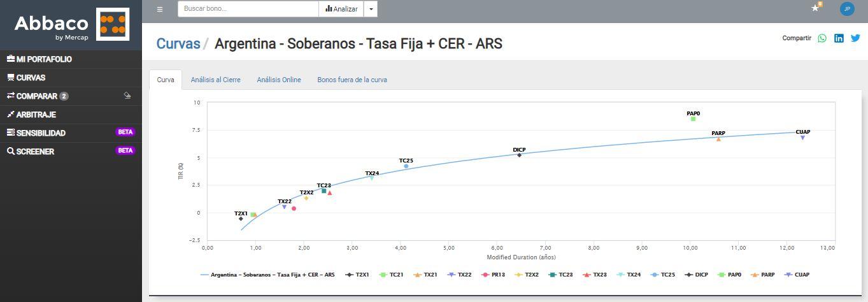Toggle TX23 series in chart legend

coord(595,275)
